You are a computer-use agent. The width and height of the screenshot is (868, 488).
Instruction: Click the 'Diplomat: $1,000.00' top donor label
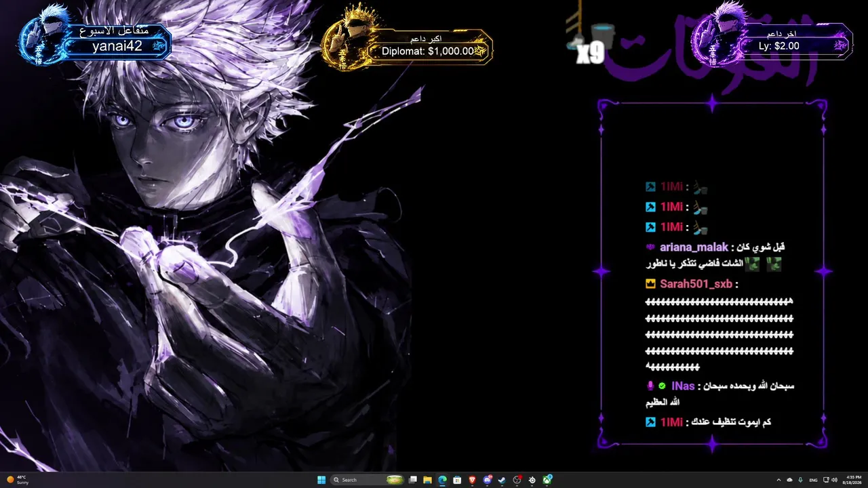point(429,51)
